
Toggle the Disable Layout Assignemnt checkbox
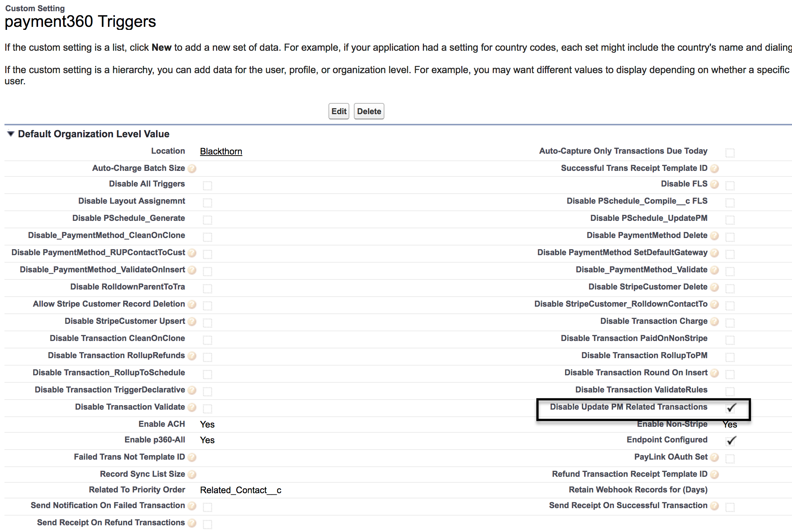[208, 203]
